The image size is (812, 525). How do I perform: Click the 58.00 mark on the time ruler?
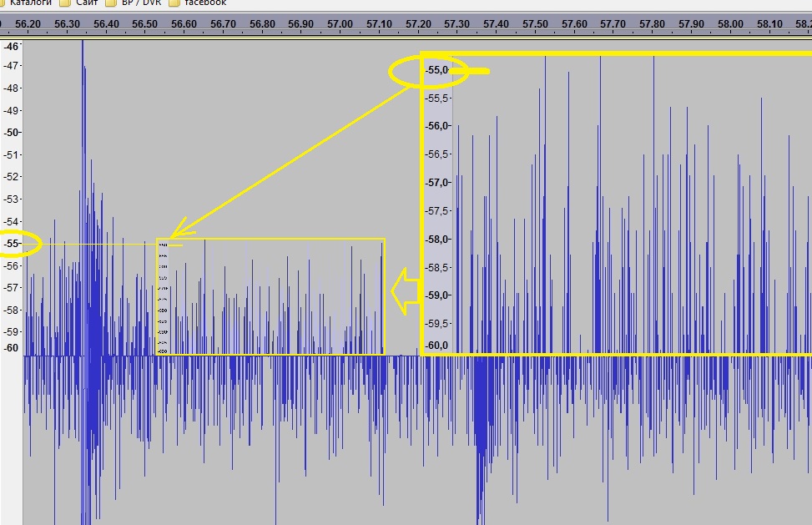(730, 24)
